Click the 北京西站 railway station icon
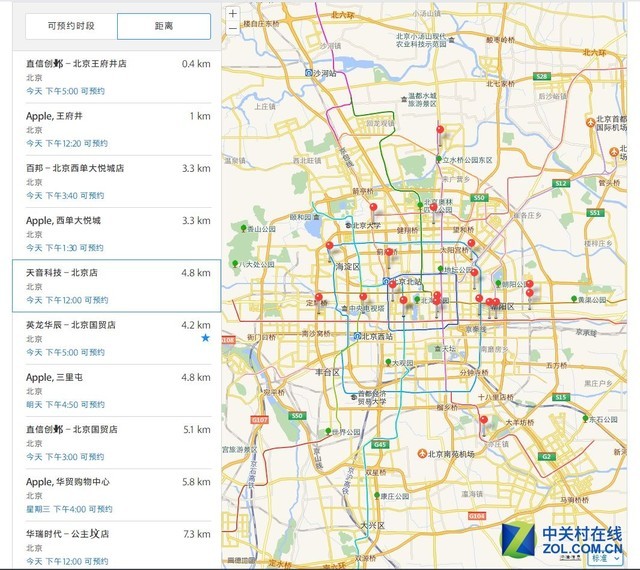Viewport: 640px width, 570px height. [357, 336]
